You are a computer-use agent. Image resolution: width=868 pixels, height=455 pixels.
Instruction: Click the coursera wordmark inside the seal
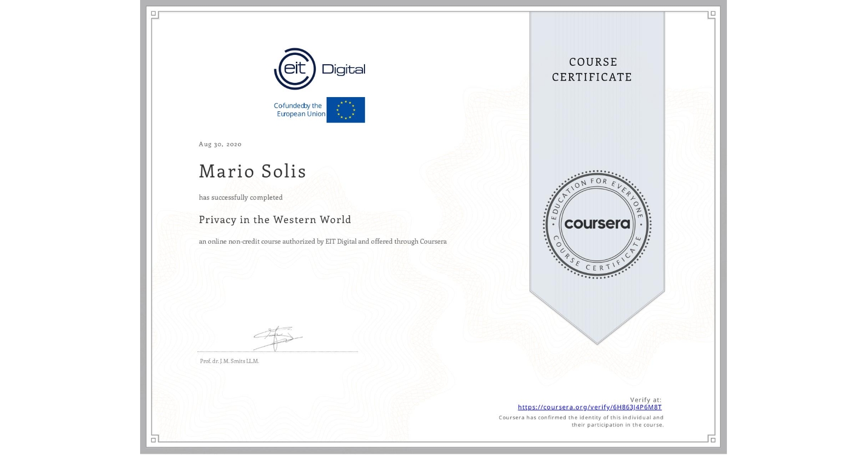click(598, 225)
